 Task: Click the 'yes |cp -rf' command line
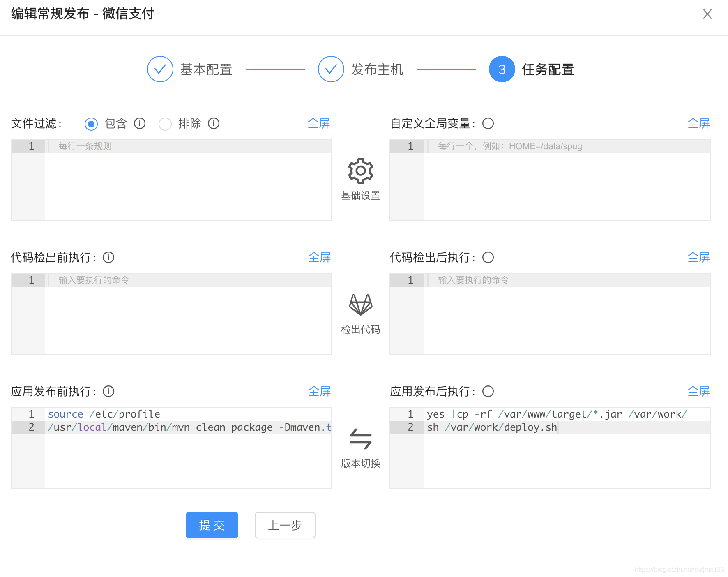(557, 414)
